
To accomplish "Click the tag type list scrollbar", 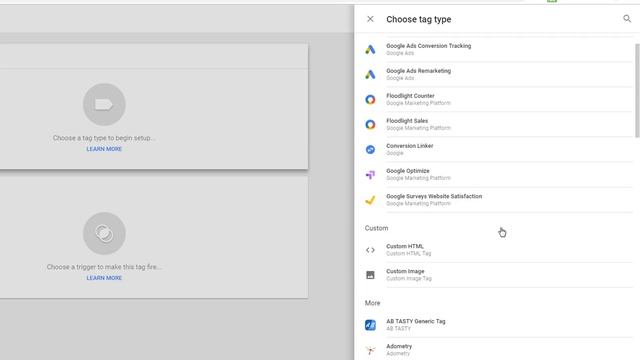I will (x=637, y=91).
